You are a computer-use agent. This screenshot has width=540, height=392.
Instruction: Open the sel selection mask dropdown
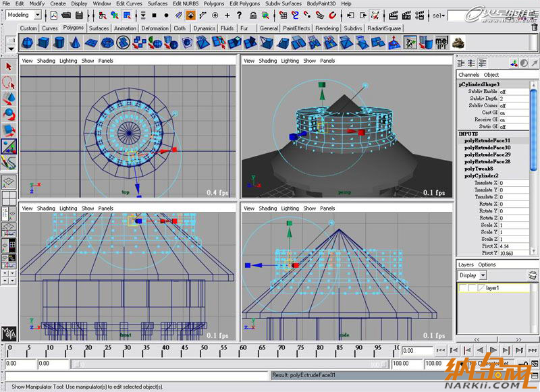[x=439, y=15]
